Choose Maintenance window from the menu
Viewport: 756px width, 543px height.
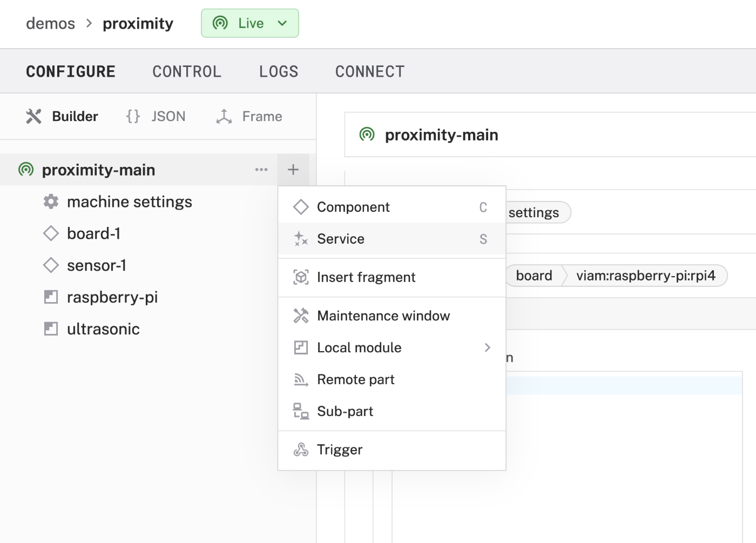coord(392,316)
